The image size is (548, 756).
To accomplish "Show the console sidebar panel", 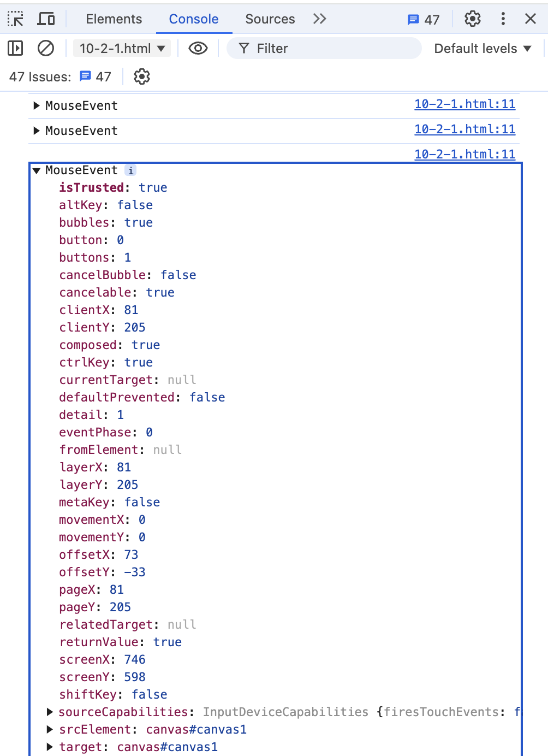I will pos(16,49).
